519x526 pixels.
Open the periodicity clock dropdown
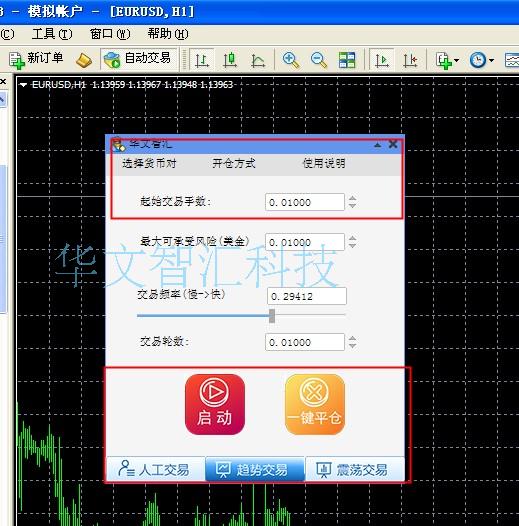click(481, 60)
